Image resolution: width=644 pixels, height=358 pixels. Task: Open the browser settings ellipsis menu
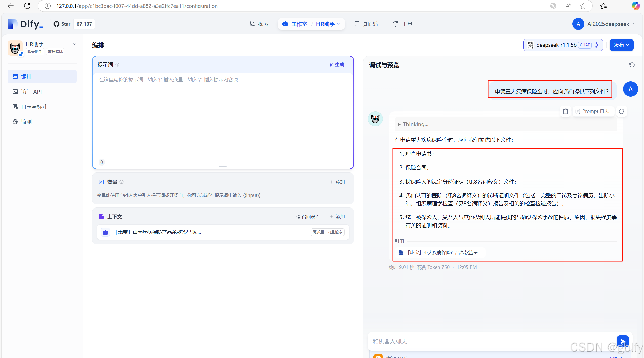[620, 6]
